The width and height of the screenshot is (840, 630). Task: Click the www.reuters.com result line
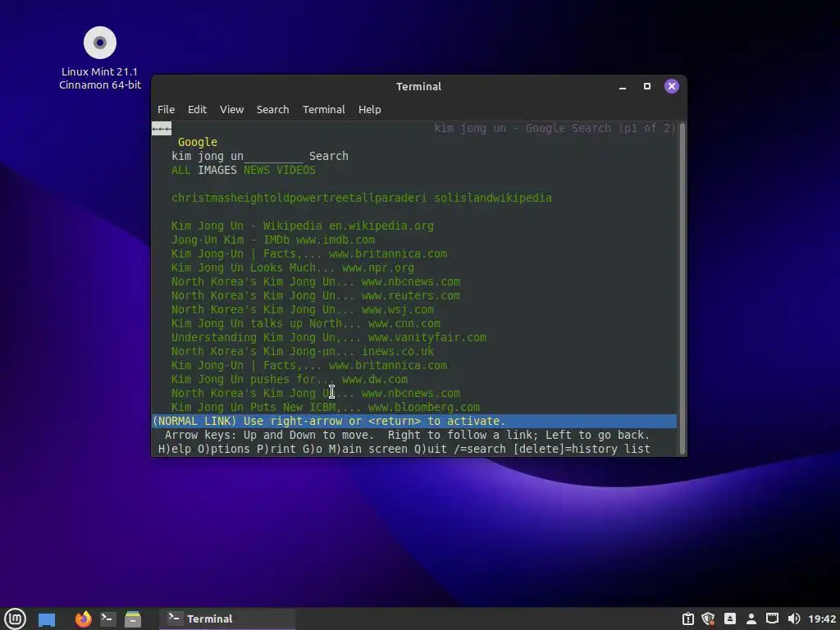316,295
